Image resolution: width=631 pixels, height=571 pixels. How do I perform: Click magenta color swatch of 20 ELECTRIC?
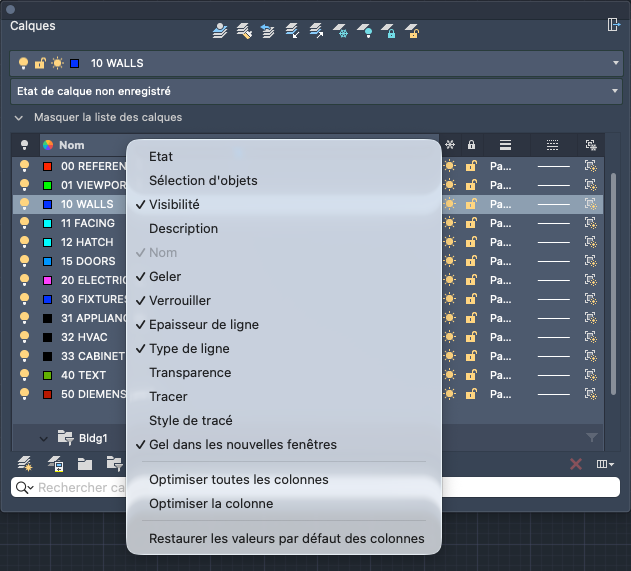pos(47,280)
